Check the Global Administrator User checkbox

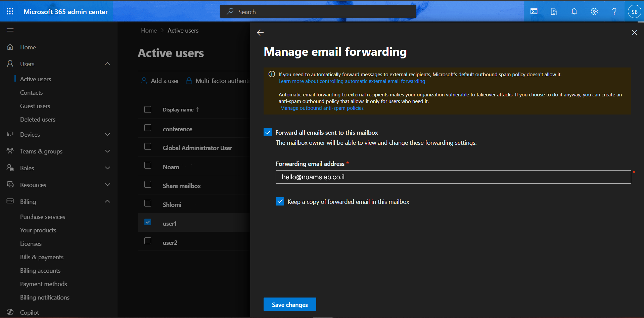pyautogui.click(x=148, y=146)
